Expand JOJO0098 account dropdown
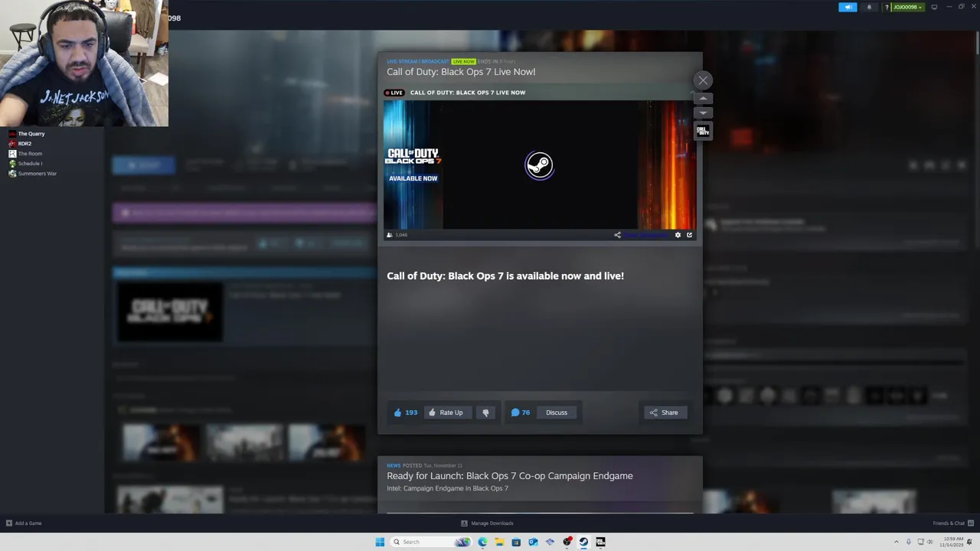This screenshot has height=551, width=980. click(907, 7)
